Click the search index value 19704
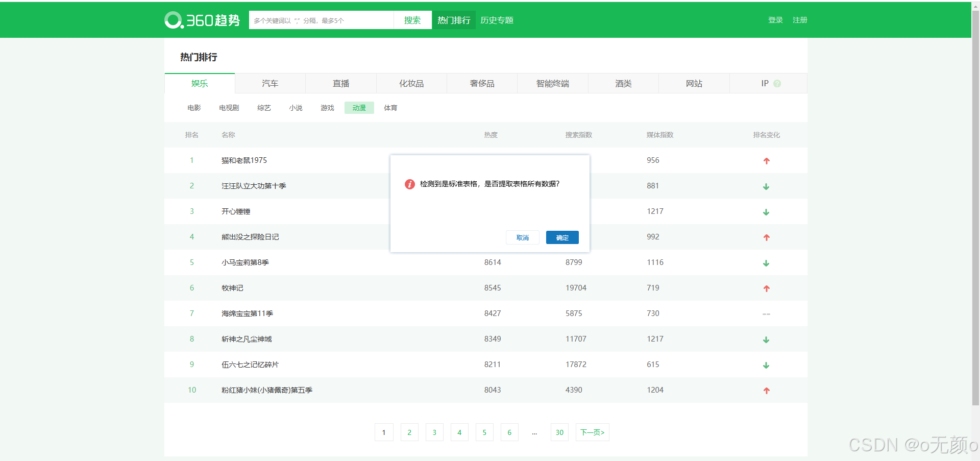 point(576,288)
